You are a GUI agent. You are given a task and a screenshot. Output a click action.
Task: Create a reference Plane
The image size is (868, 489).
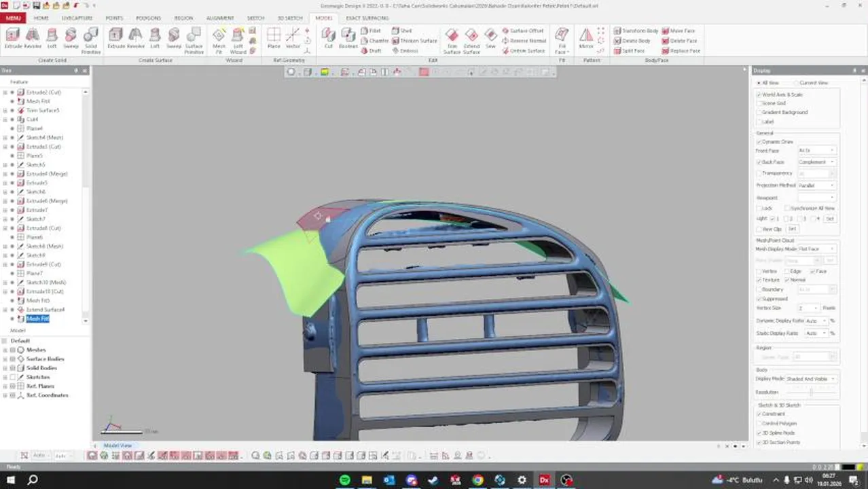pos(274,39)
